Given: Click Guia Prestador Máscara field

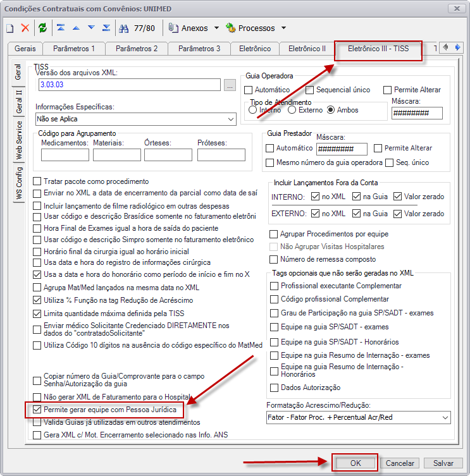Looking at the screenshot, I should (x=342, y=149).
